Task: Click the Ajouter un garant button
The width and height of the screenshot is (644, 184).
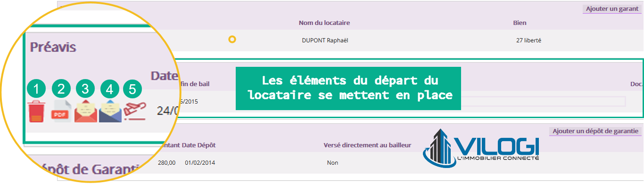Action: pyautogui.click(x=611, y=9)
